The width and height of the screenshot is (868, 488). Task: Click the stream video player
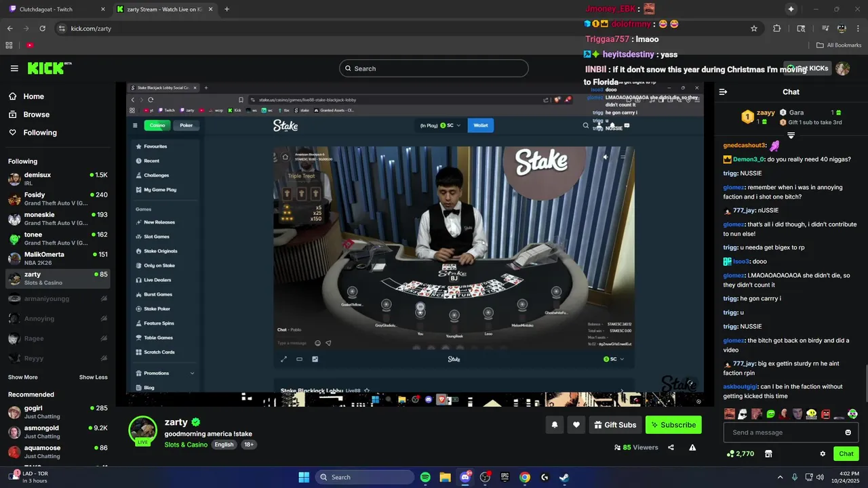(x=415, y=244)
